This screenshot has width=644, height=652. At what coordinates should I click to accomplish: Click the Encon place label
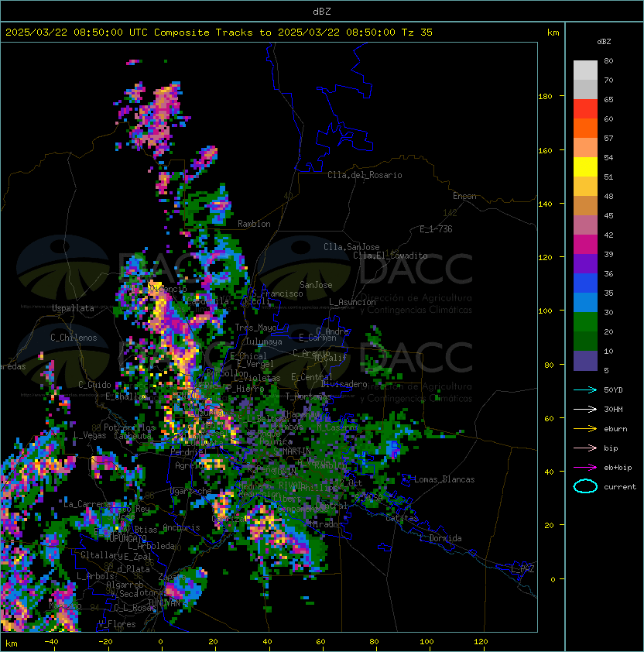pyautogui.click(x=464, y=196)
